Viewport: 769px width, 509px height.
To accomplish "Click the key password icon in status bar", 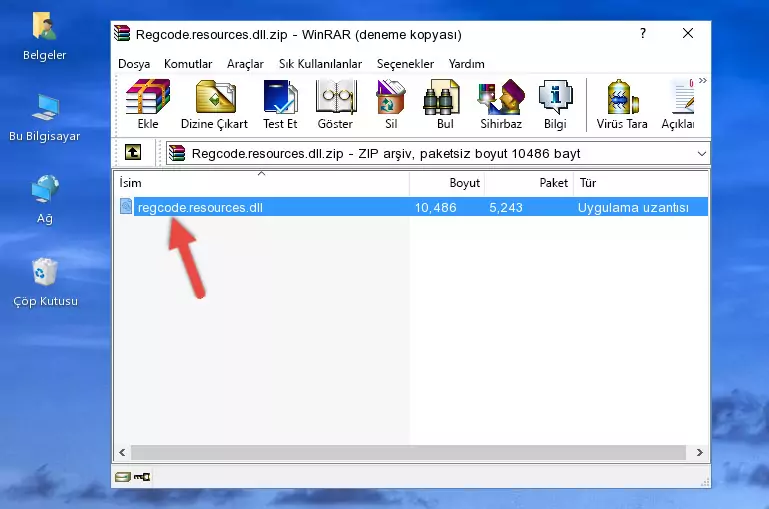I will [142, 477].
